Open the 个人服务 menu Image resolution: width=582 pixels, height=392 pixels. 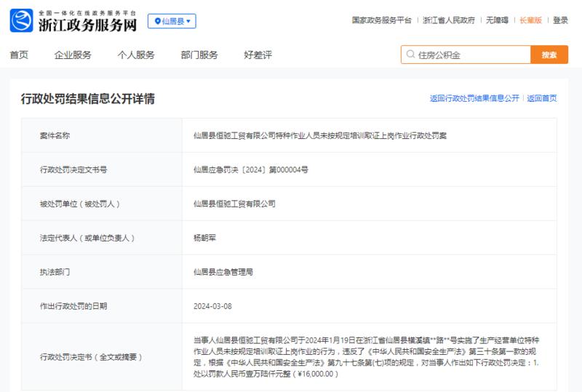(136, 55)
